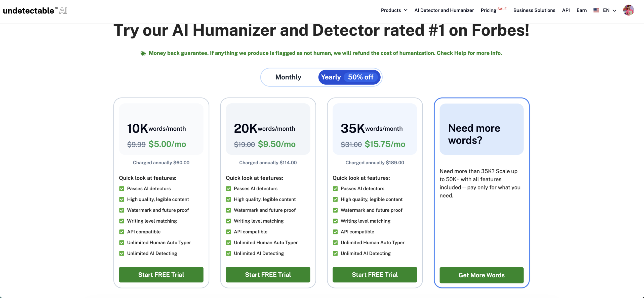Click Unlimited AI Detecting checkmark in 35K plan
644x298 pixels.
pyautogui.click(x=335, y=254)
